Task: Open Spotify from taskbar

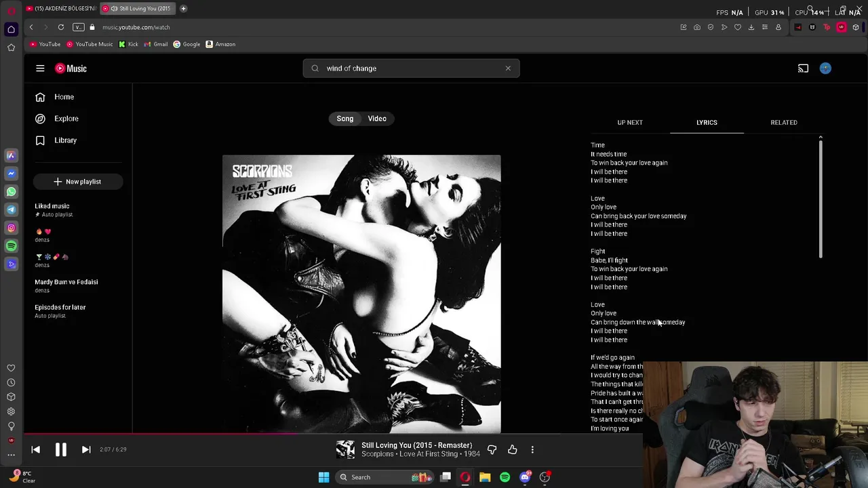Action: (x=505, y=477)
